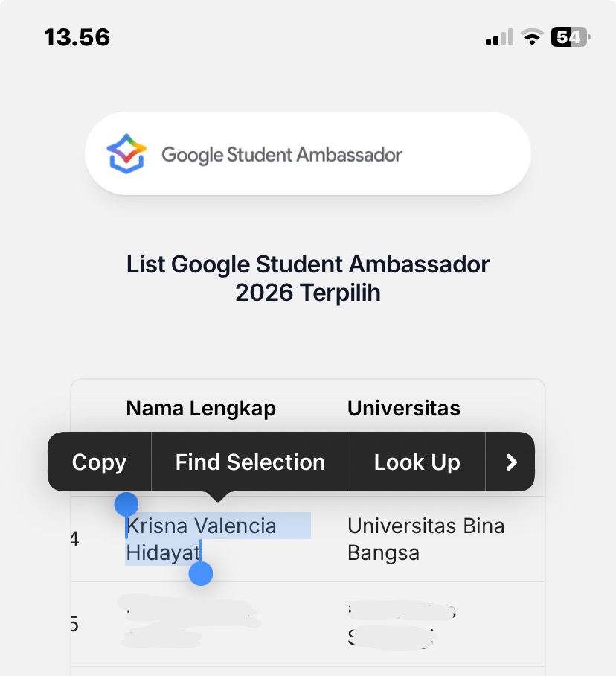Tap the lower text selection handle

(x=201, y=573)
